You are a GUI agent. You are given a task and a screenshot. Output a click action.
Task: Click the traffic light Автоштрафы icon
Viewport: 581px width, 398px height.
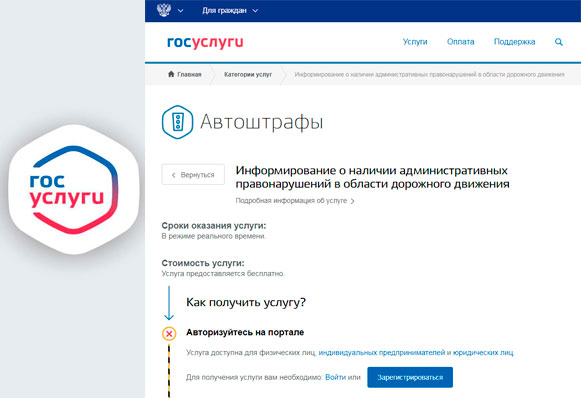(x=177, y=122)
